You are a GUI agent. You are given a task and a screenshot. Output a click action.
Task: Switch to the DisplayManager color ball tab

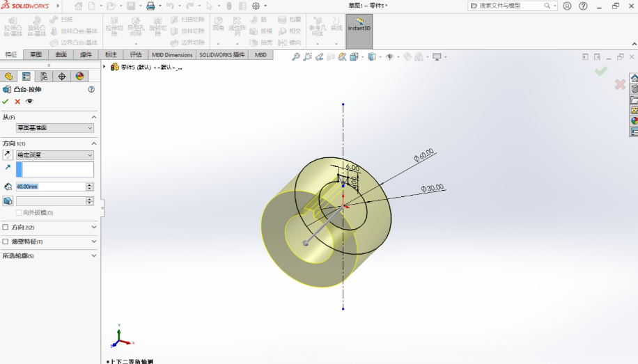(79, 77)
